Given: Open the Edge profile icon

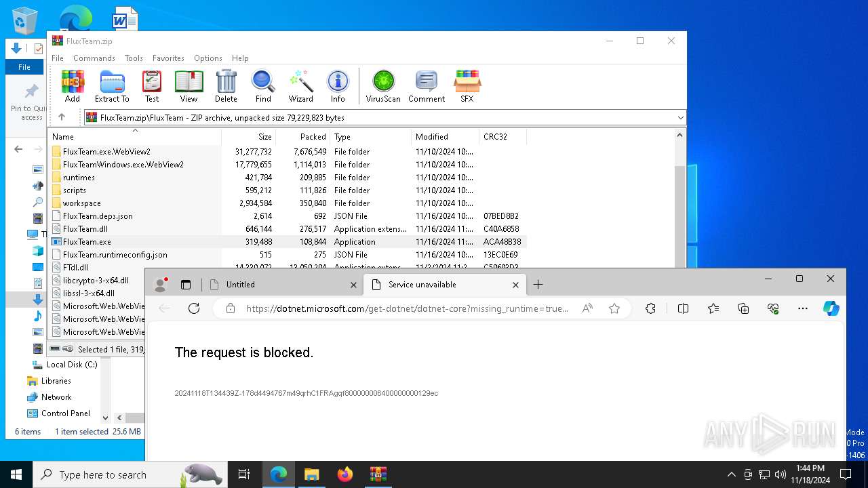Looking at the screenshot, I should [x=161, y=285].
